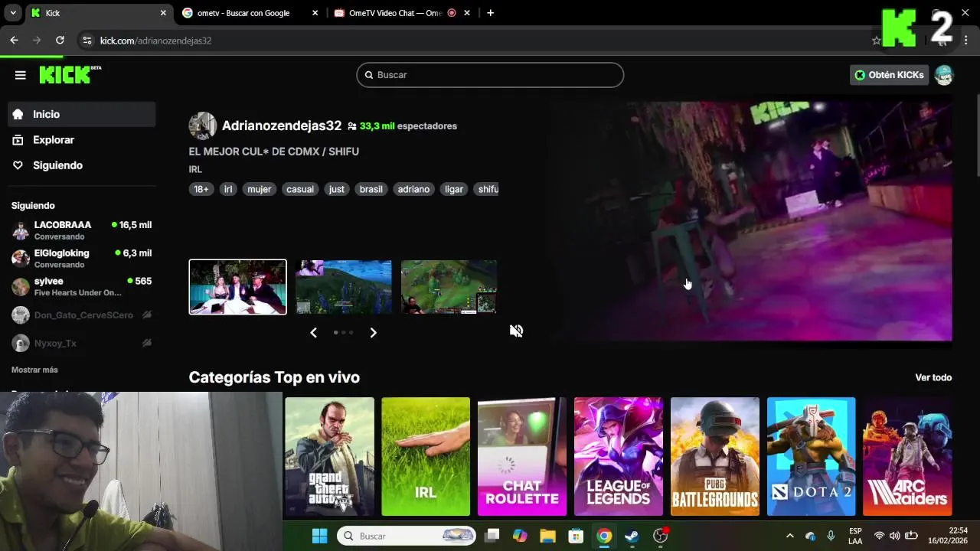The height and width of the screenshot is (551, 980).
Task: Show hidden system tray icons
Action: [790, 536]
